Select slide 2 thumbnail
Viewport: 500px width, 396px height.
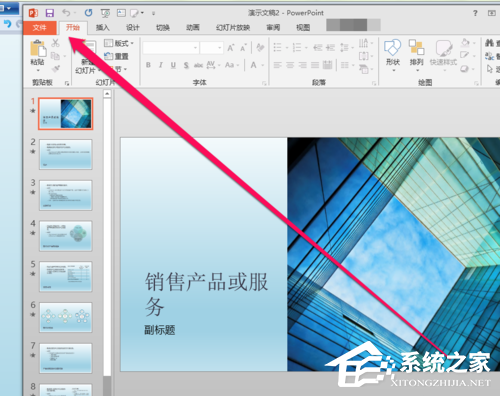66,154
